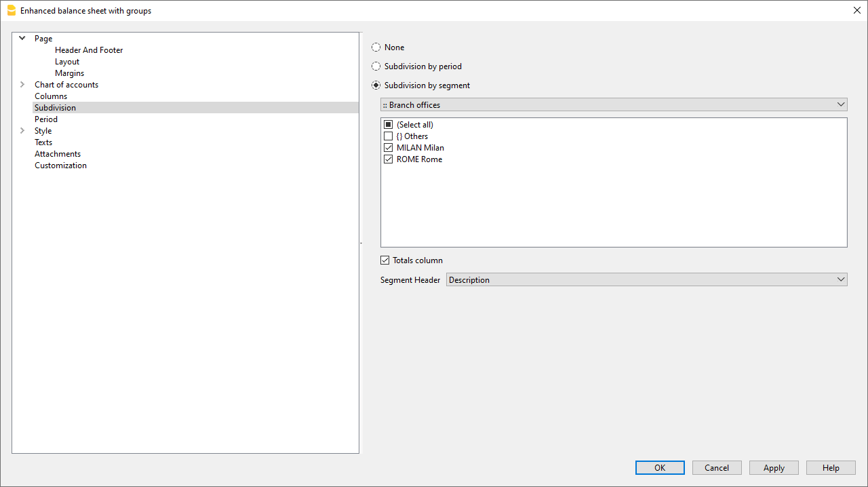Click the Apply button

tap(774, 468)
